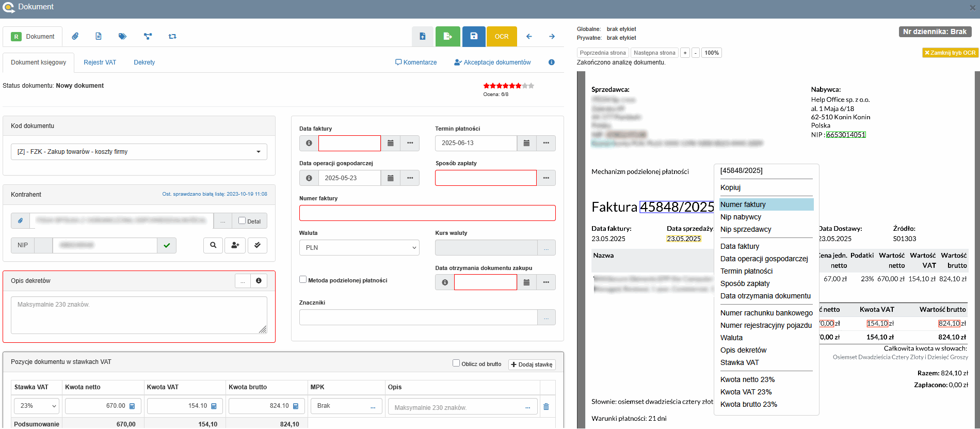Click the Numer faktury input field
The width and height of the screenshot is (980, 429).
[x=427, y=213]
